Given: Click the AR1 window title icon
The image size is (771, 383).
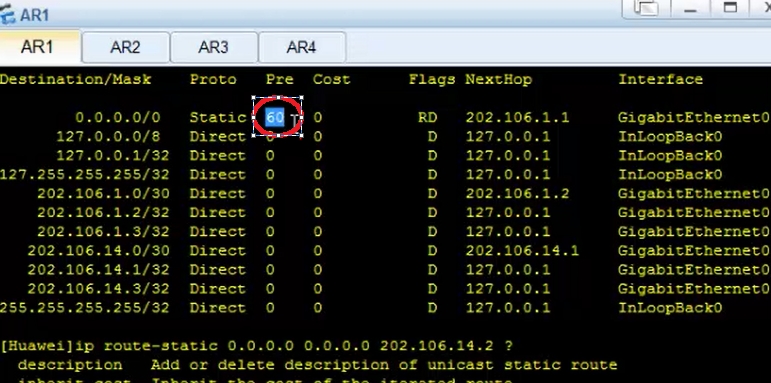Looking at the screenshot, I should pos(7,15).
